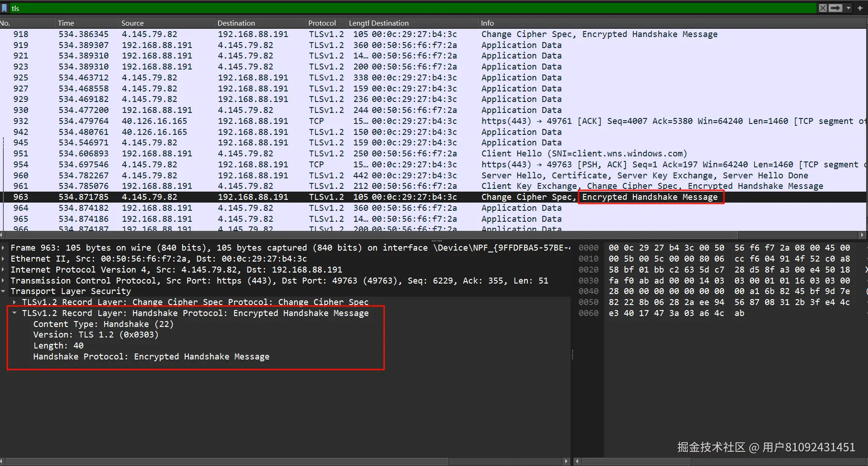Expand the Ethernet II tree node
Image resolution: width=868 pixels, height=466 pixels.
tap(4, 259)
